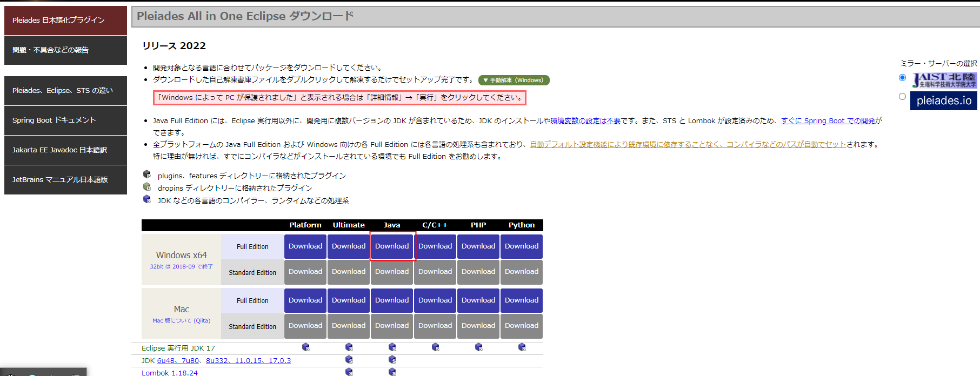
Task: Open Mac 版について (Qiita) link
Action: [x=182, y=321]
